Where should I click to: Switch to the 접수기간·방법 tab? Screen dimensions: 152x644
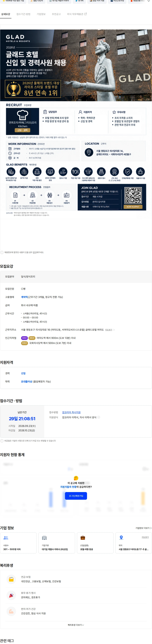[23, 14]
